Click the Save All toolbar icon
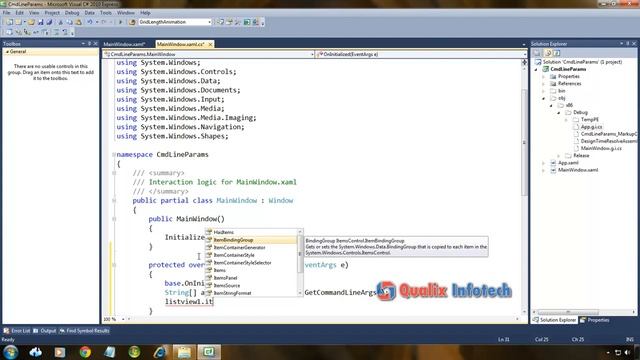 [x=49, y=22]
